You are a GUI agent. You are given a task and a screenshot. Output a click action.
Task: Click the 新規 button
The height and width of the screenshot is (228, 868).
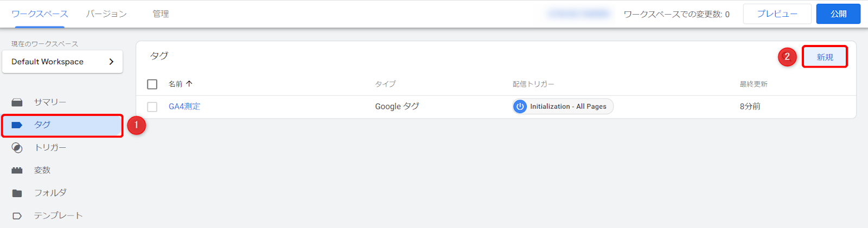[x=825, y=57]
